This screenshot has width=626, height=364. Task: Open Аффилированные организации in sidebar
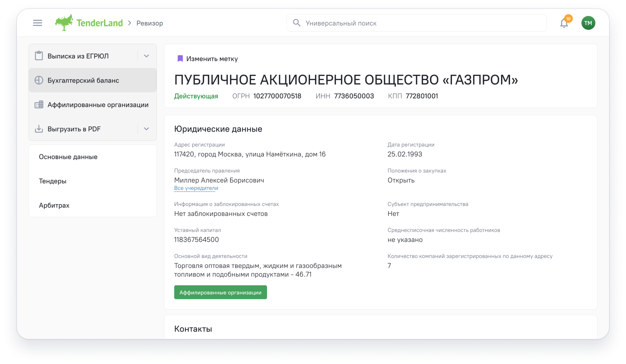[93, 105]
